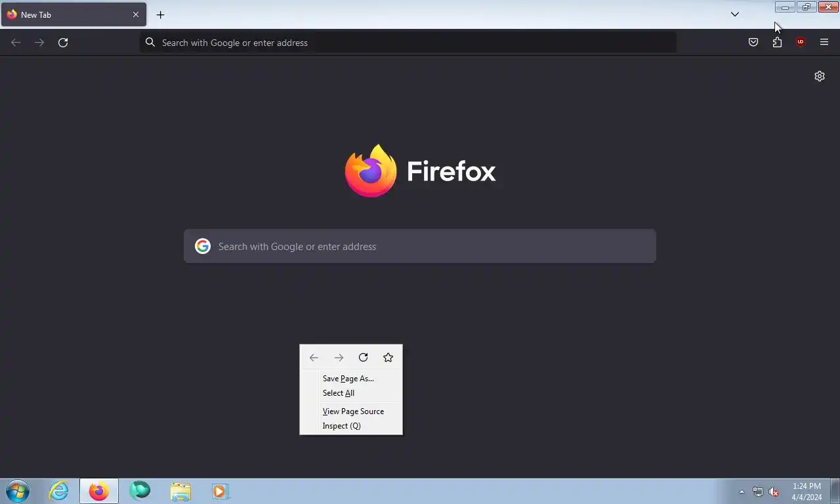The width and height of the screenshot is (840, 504).
Task: Click the Google logo in search box
Action: (203, 246)
